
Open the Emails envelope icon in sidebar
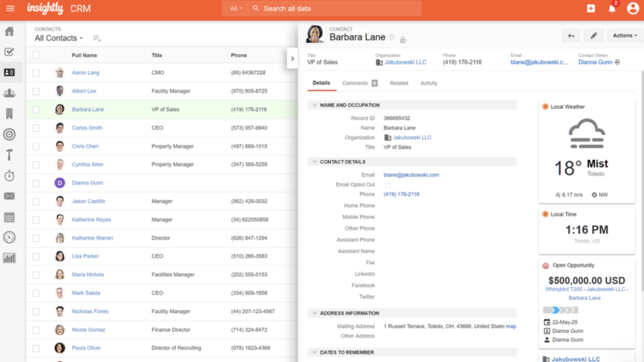tap(9, 196)
